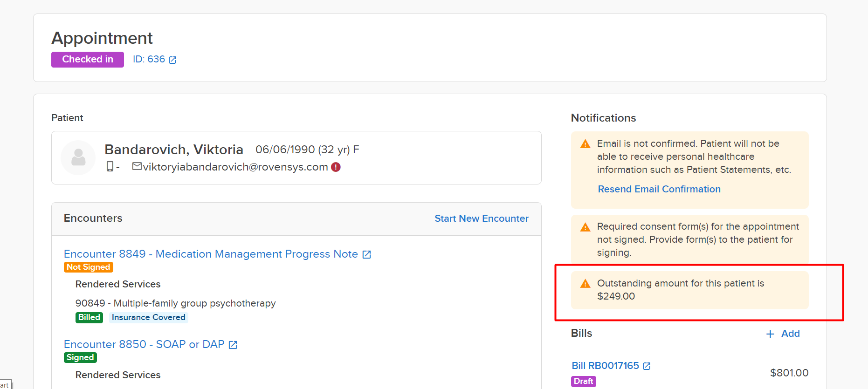Viewport: 868px width, 389px height.
Task: Open Encounter 8849 Medication Management Progress Note
Action: click(x=211, y=254)
